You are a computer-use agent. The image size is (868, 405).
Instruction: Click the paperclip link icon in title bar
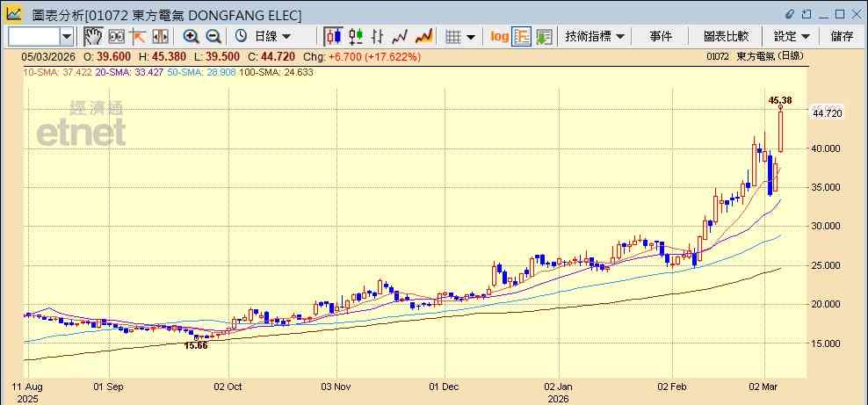(790, 13)
